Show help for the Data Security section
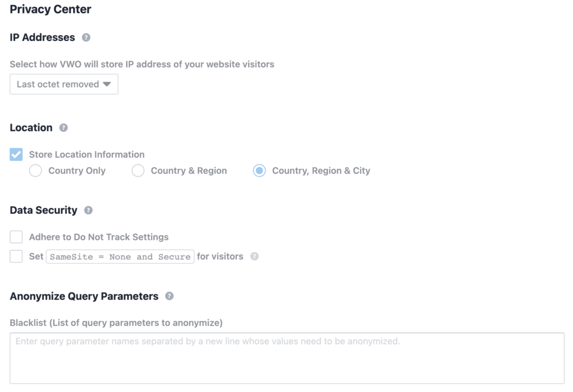Image resolution: width=573 pixels, height=392 pixels. click(88, 210)
